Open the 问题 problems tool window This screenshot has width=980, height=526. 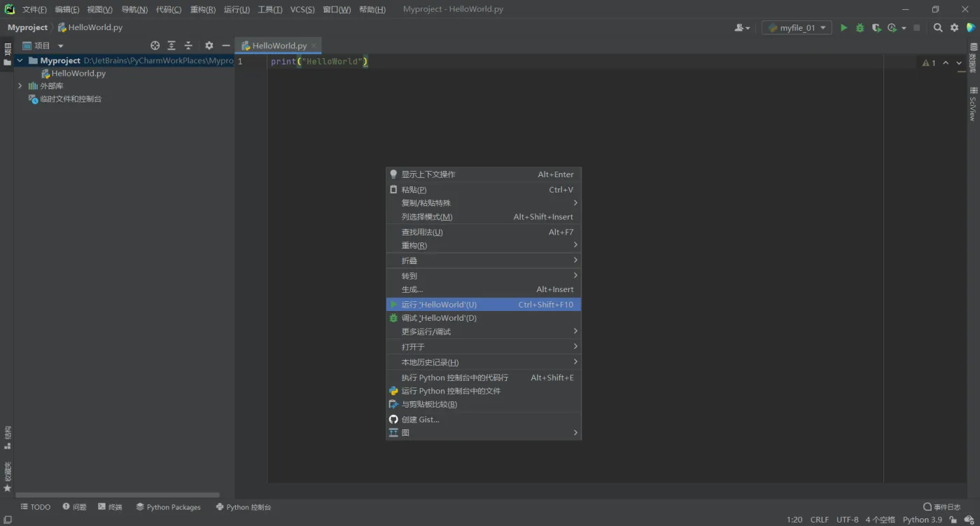tap(75, 507)
